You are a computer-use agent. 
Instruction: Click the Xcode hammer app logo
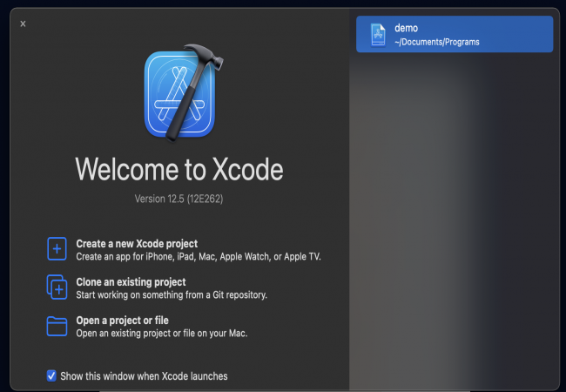tap(183, 92)
